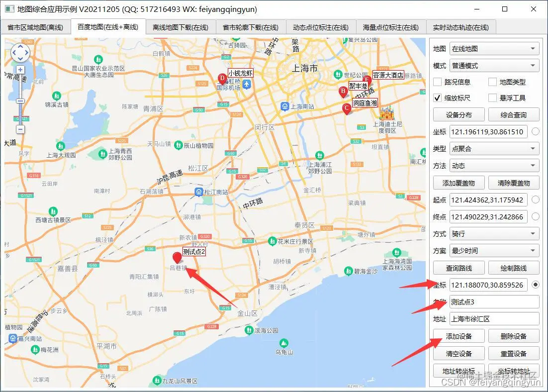Enable the 悬浮工具 checkbox
Image resolution: width=548 pixels, height=392 pixels.
pos(492,98)
